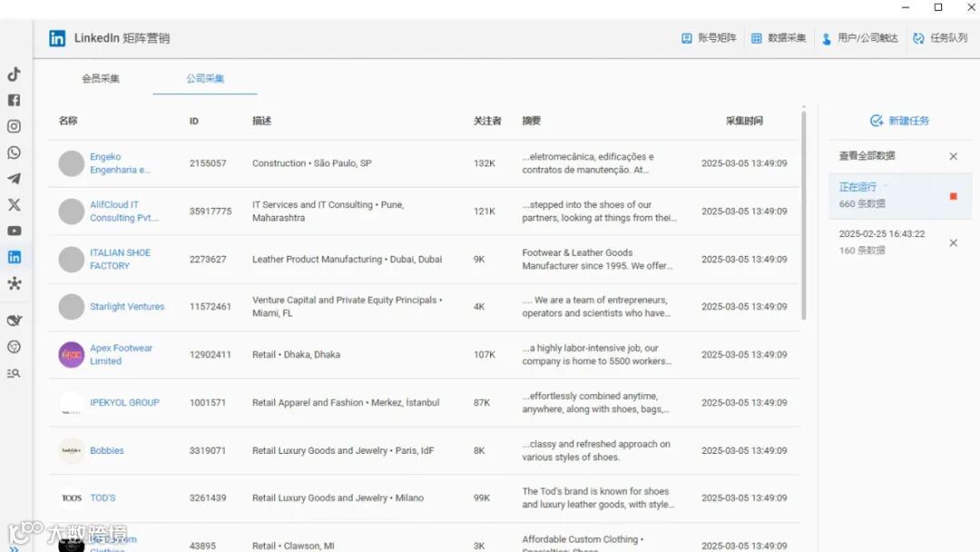Click the ID column header
The width and height of the screenshot is (980, 552).
click(x=194, y=121)
